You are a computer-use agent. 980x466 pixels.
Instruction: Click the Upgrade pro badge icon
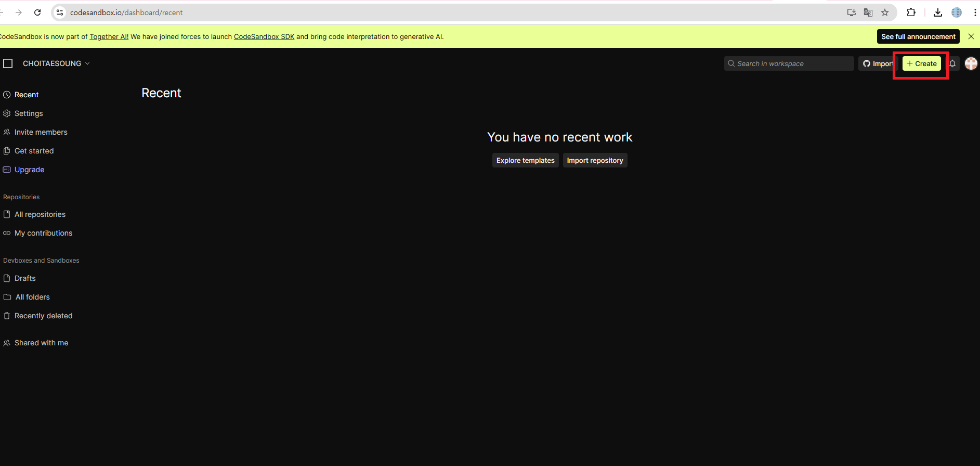coord(7,170)
